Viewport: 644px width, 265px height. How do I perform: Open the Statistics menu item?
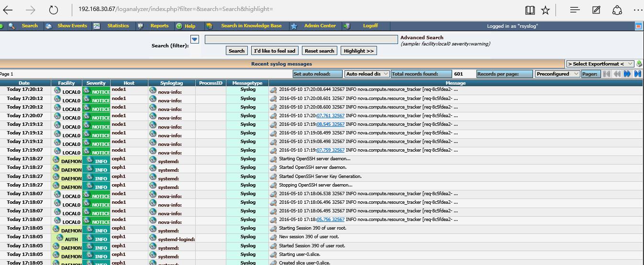[118, 26]
